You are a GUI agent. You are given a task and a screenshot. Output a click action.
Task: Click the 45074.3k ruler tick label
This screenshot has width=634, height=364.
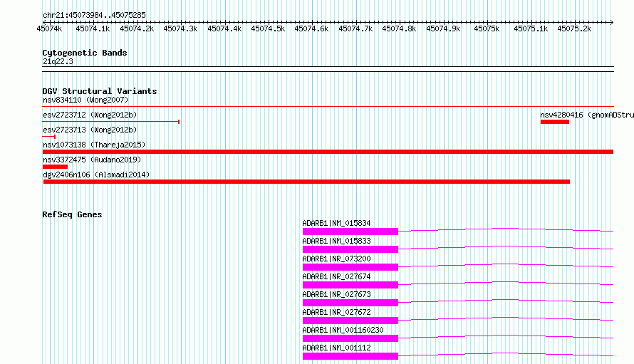click(x=180, y=28)
